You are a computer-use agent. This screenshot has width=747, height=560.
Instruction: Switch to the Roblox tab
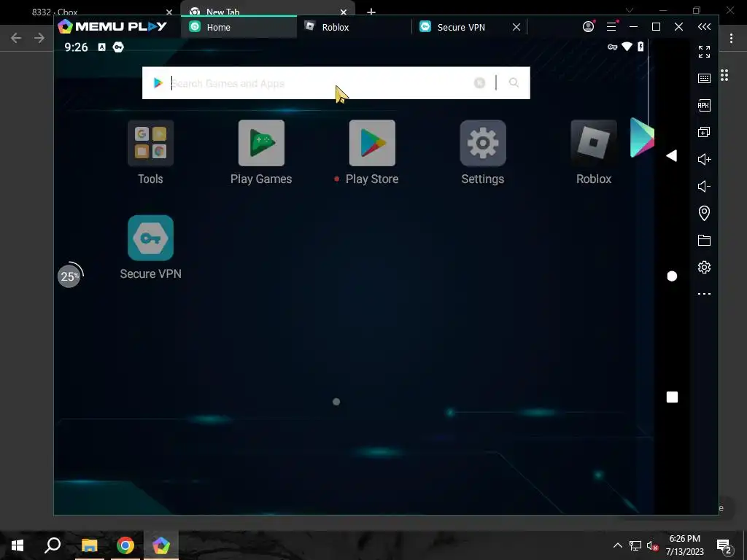[x=355, y=27]
